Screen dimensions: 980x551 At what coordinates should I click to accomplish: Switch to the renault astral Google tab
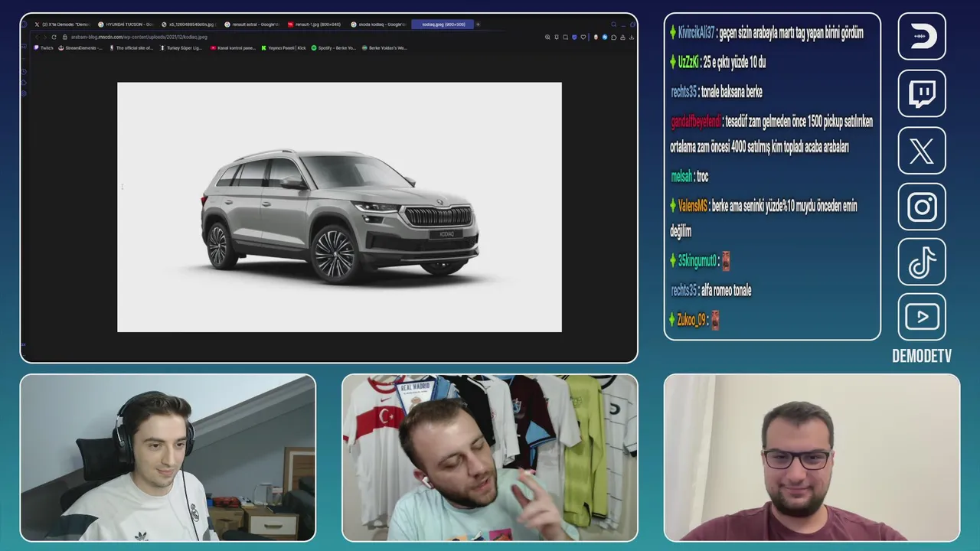tap(252, 24)
